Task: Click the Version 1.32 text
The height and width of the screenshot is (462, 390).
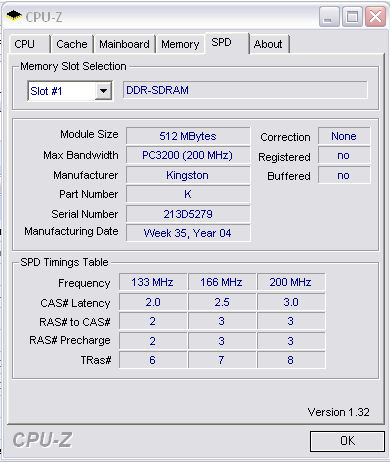Action: [x=338, y=412]
